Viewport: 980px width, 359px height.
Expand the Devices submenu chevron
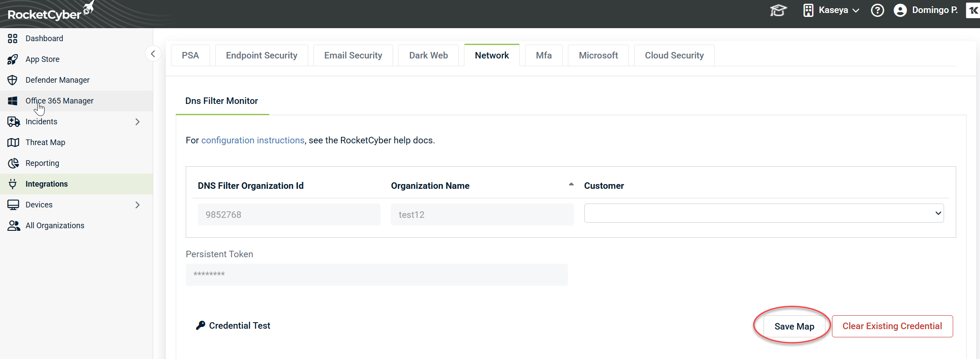(x=138, y=205)
